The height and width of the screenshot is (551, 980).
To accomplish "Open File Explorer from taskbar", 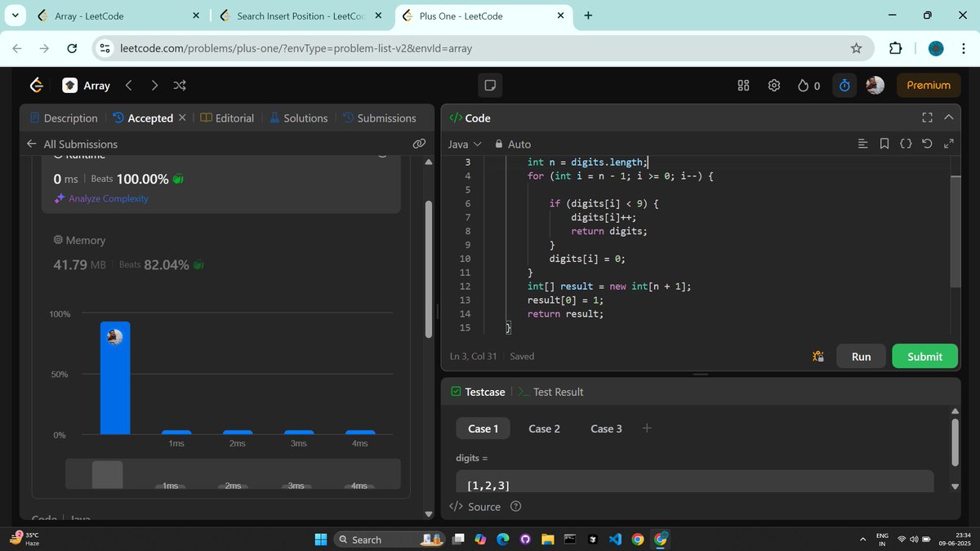I will pos(547,540).
